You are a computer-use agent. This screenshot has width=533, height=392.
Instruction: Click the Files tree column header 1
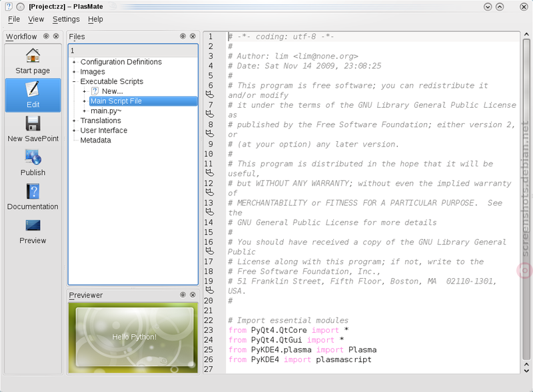(x=133, y=51)
